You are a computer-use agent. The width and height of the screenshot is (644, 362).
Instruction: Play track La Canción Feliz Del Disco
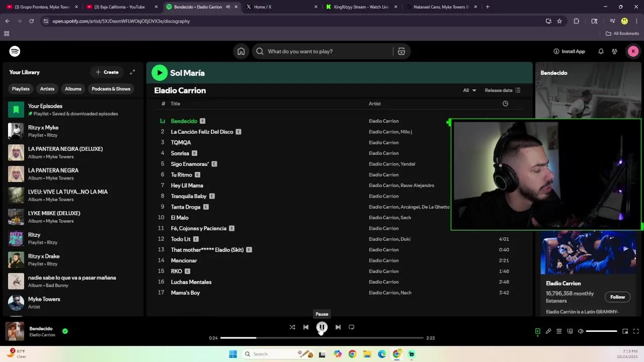click(x=202, y=132)
